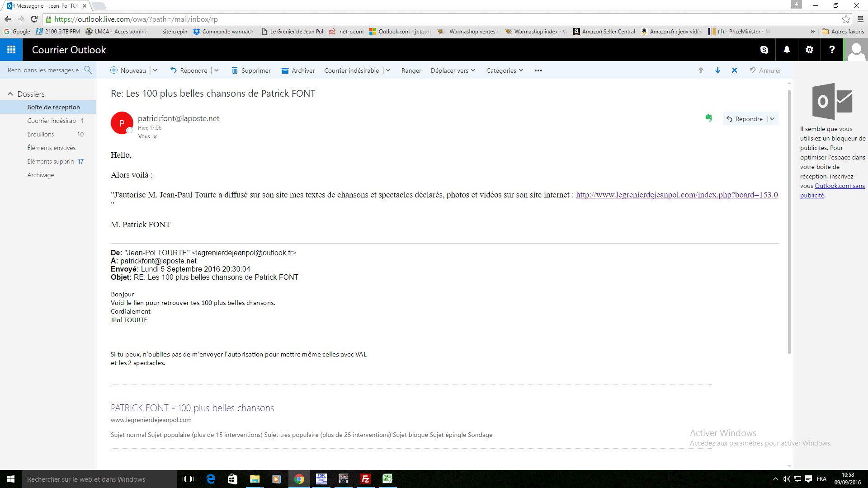Image resolution: width=868 pixels, height=488 pixels.
Task: Open Excel from the taskbar
Action: click(x=387, y=479)
